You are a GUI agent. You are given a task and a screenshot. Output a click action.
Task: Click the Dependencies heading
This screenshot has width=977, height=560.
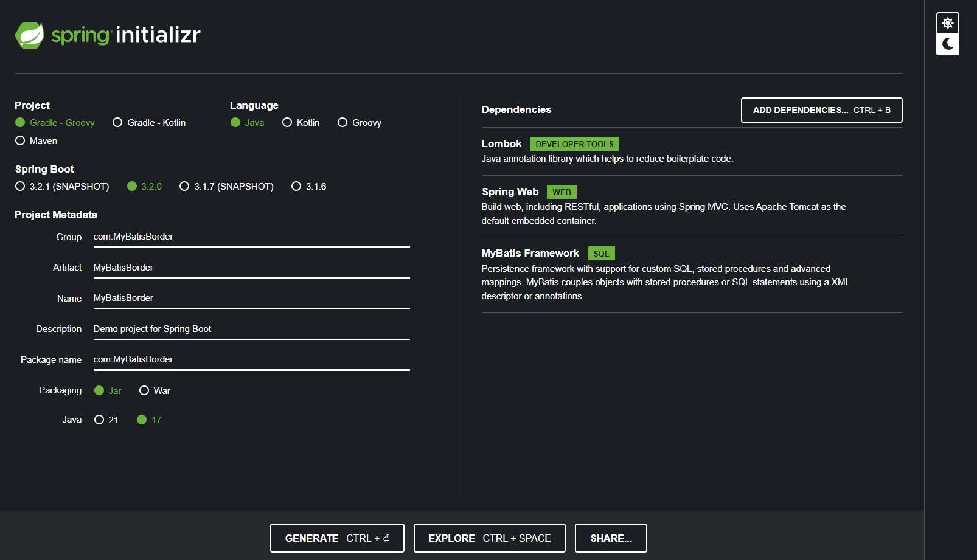coord(516,110)
